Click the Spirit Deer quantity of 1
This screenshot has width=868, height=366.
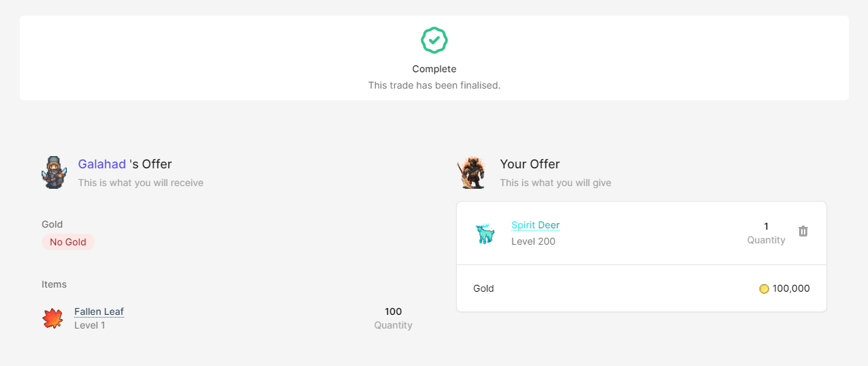tap(766, 226)
